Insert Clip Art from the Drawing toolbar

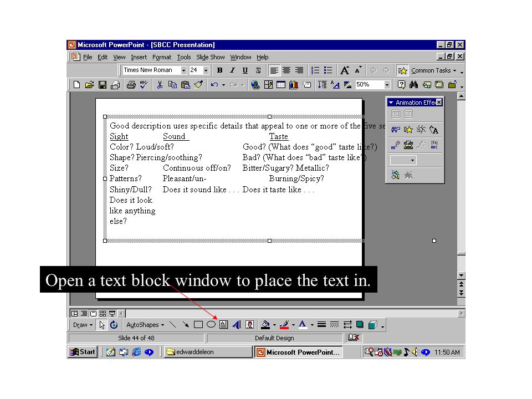(250, 325)
